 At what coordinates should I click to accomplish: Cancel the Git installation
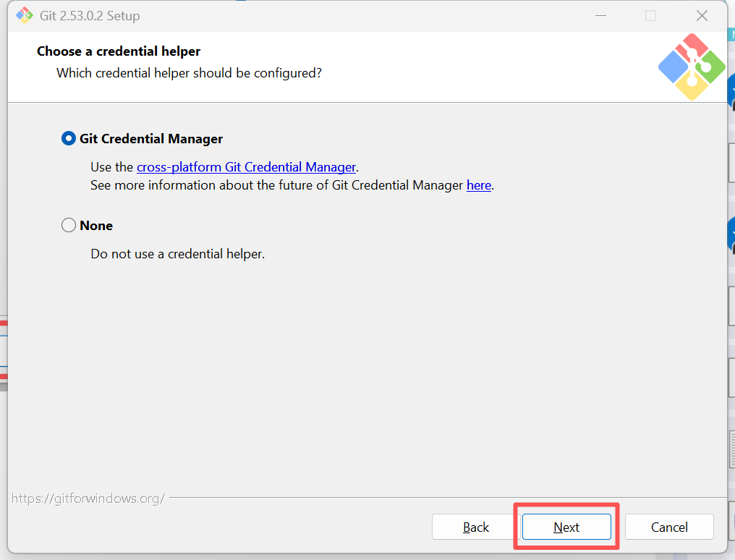point(669,527)
